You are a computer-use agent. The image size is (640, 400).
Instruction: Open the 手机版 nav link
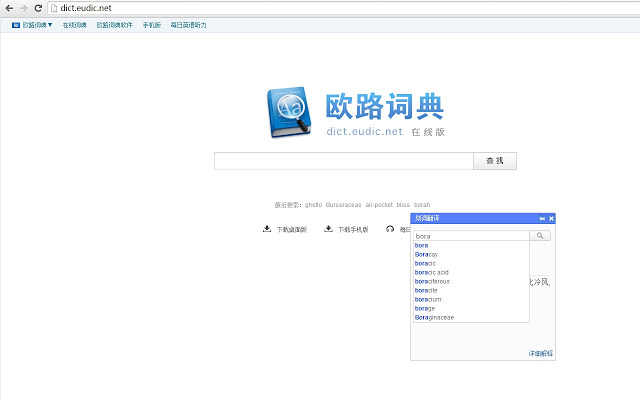(x=151, y=25)
